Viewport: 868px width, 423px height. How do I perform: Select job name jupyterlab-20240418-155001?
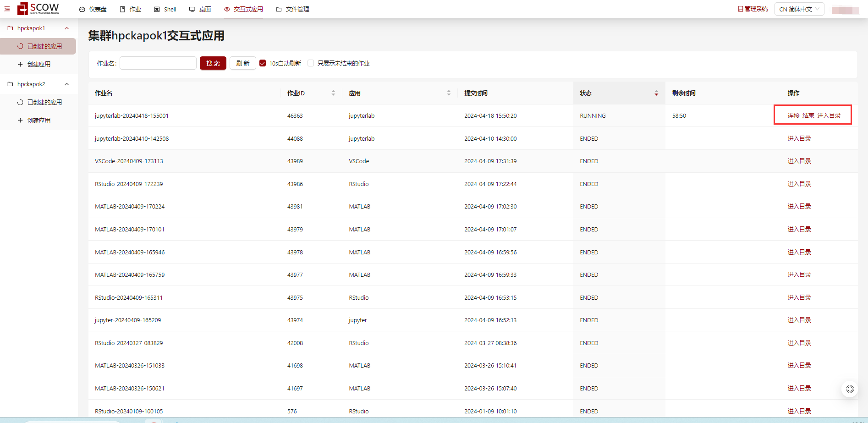(x=132, y=116)
